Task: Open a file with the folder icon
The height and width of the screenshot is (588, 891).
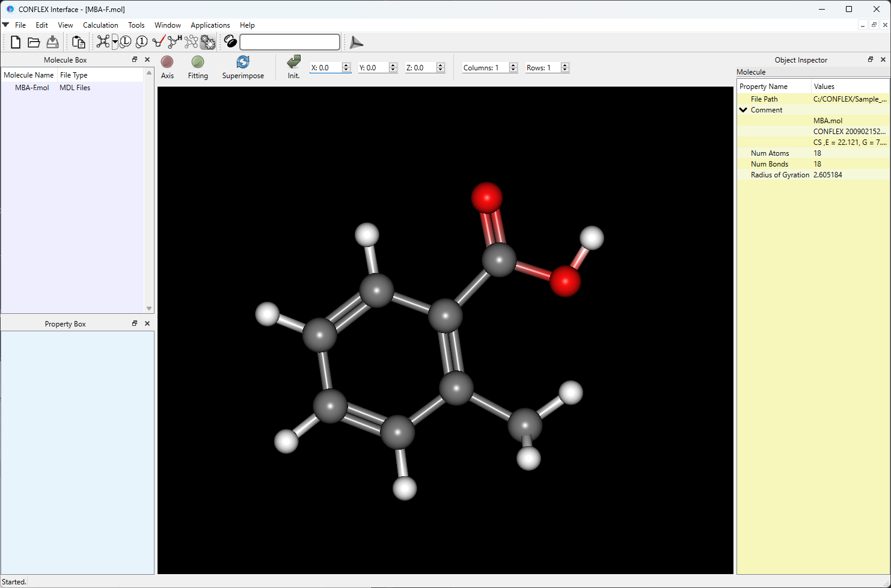Action: click(34, 42)
